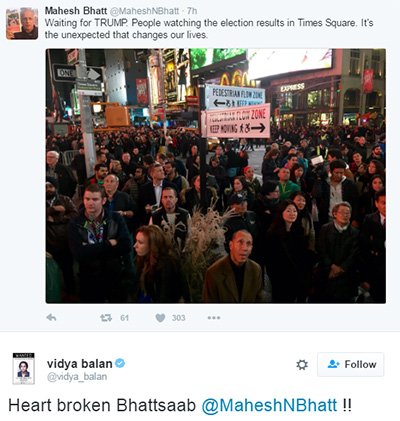Image resolution: width=400 pixels, height=421 pixels.
Task: Open Mahesh Bhatt's profile avatar
Action: (x=22, y=23)
